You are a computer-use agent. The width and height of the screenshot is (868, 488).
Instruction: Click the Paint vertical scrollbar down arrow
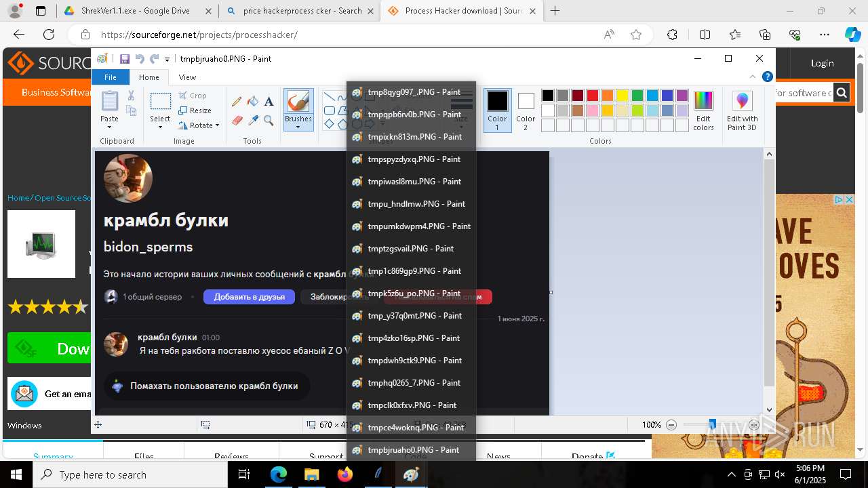coord(769,409)
